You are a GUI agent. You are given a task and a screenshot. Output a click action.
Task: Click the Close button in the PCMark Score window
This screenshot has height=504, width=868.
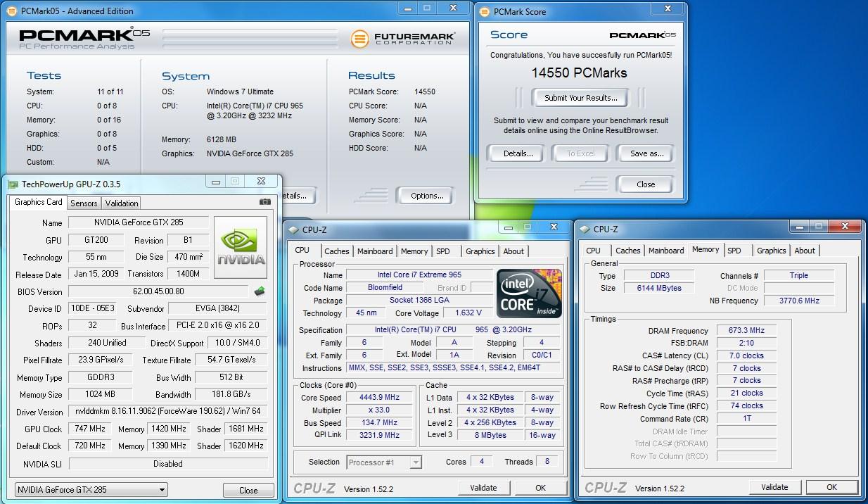coord(646,184)
